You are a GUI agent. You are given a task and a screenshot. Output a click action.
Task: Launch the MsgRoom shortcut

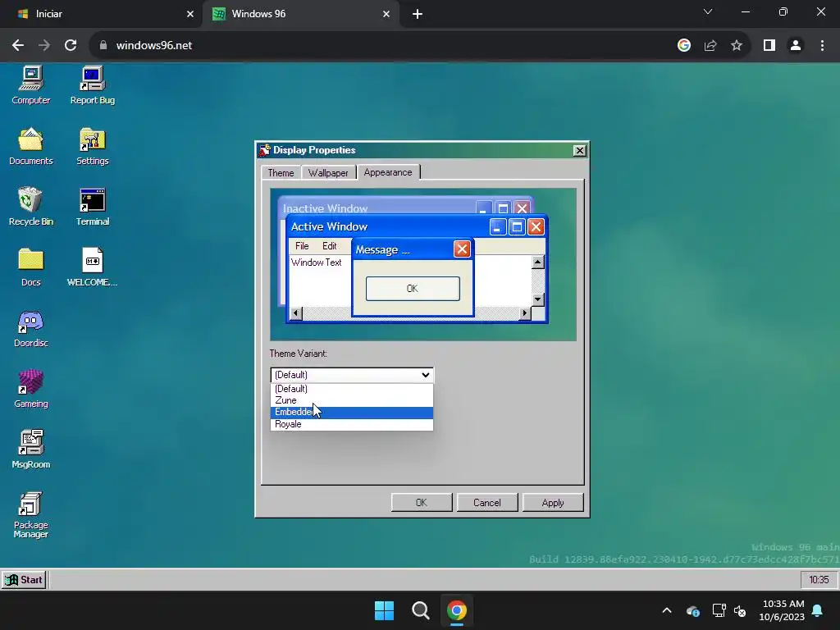pyautogui.click(x=31, y=449)
